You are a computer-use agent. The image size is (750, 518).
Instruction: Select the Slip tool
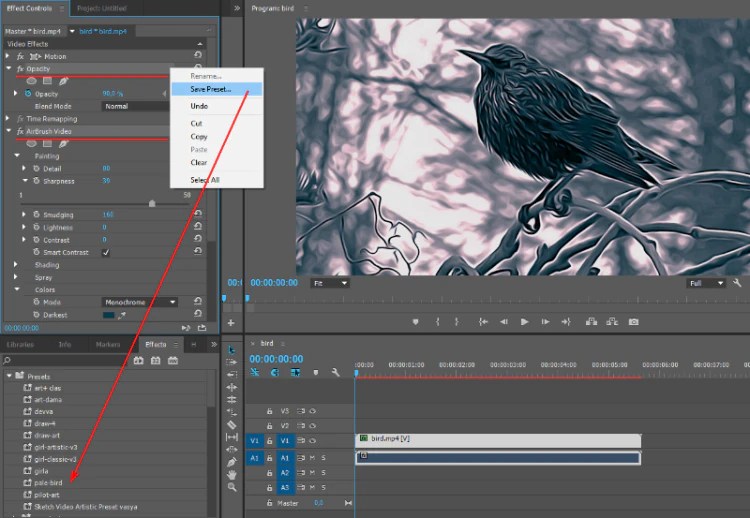232,437
